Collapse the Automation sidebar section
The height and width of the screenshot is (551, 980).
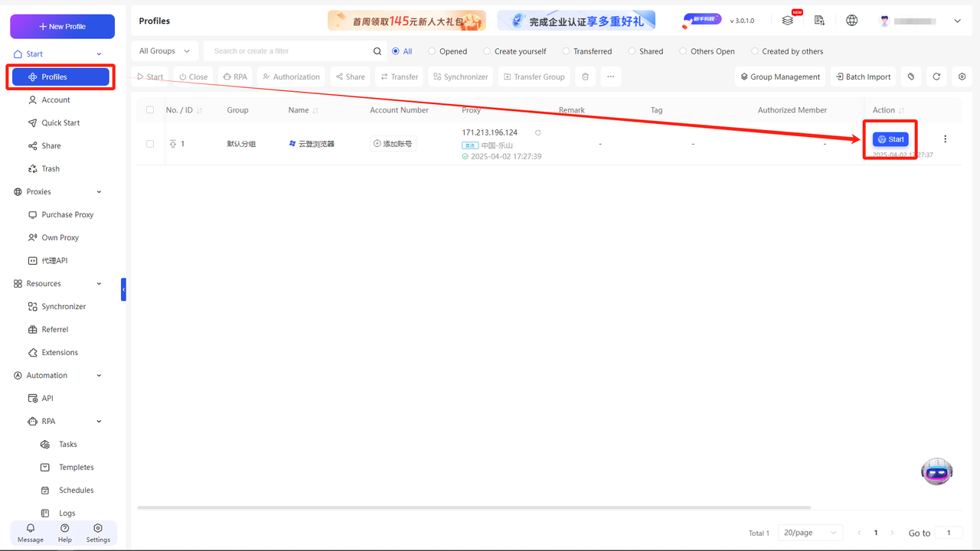coord(99,376)
